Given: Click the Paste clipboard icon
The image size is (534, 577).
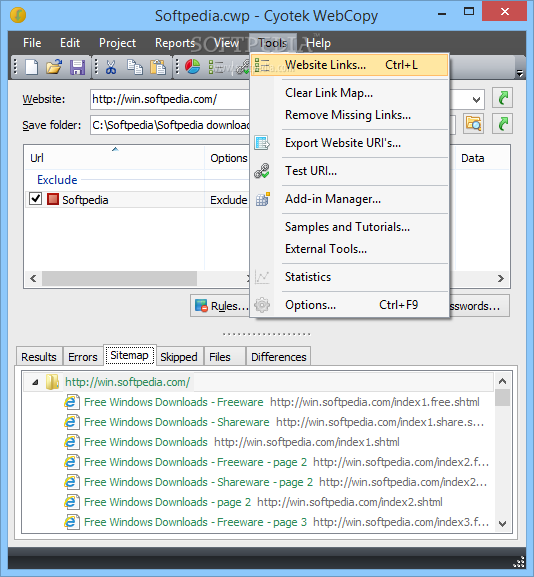Looking at the screenshot, I should tap(158, 67).
